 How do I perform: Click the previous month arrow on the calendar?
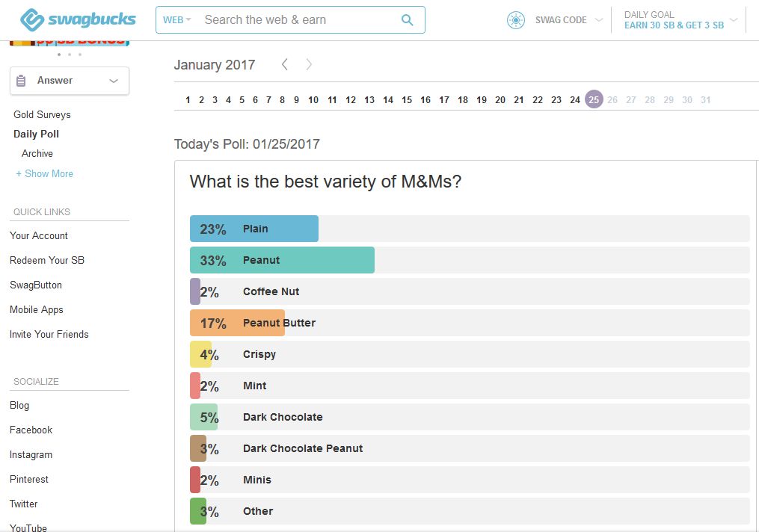[284, 65]
